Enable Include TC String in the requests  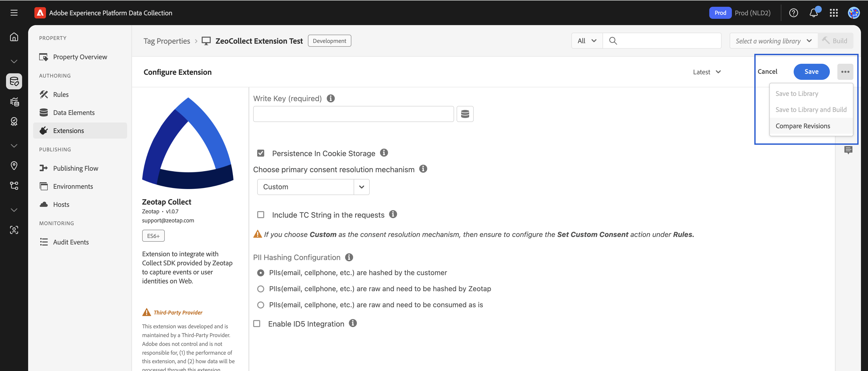(260, 215)
